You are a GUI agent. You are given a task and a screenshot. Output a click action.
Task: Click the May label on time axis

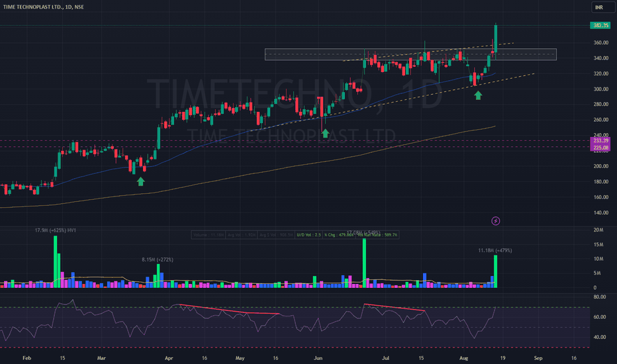tap(240, 358)
